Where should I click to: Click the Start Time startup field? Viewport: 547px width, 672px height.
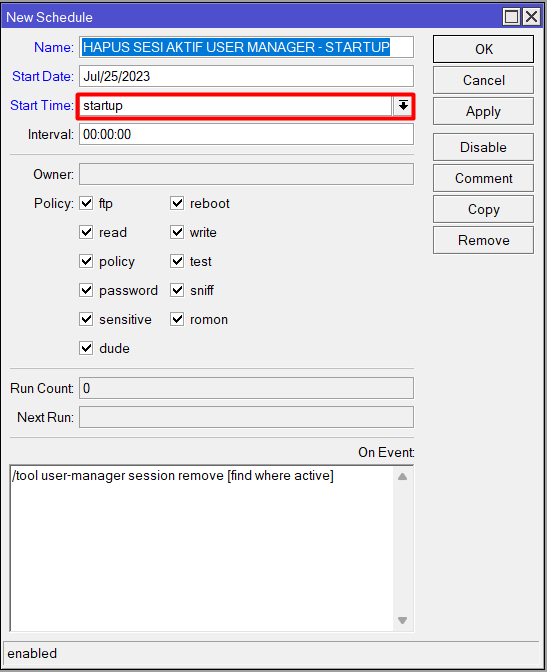[x=235, y=105]
